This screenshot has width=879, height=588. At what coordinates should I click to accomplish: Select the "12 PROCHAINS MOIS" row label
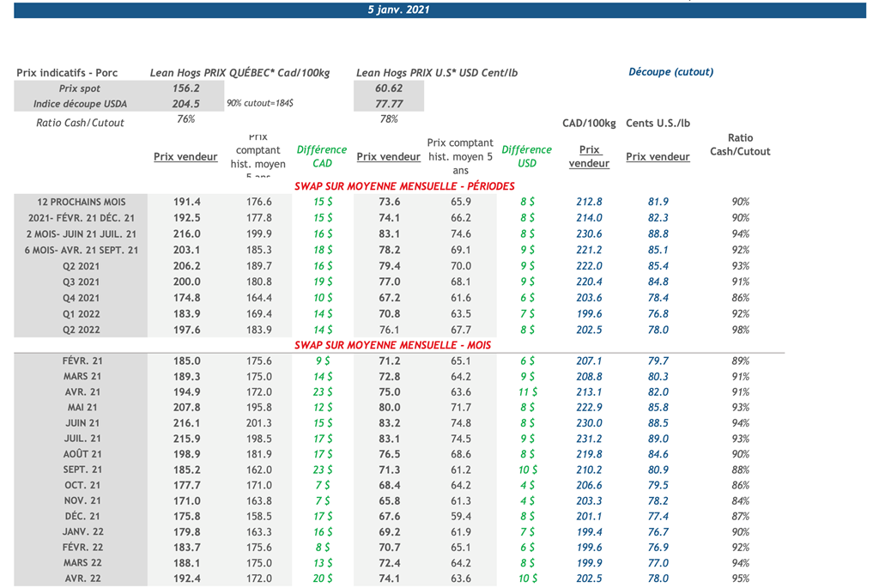click(x=82, y=203)
